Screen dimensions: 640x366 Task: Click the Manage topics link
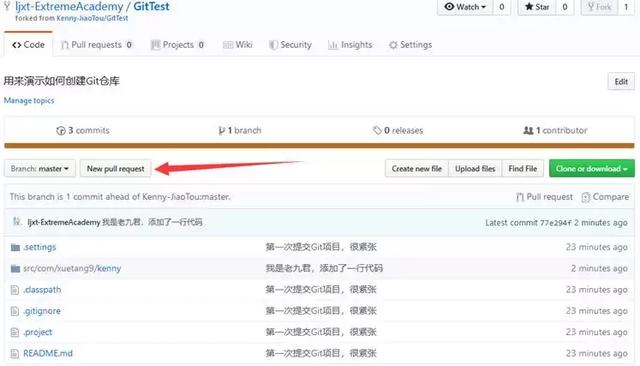(29, 100)
